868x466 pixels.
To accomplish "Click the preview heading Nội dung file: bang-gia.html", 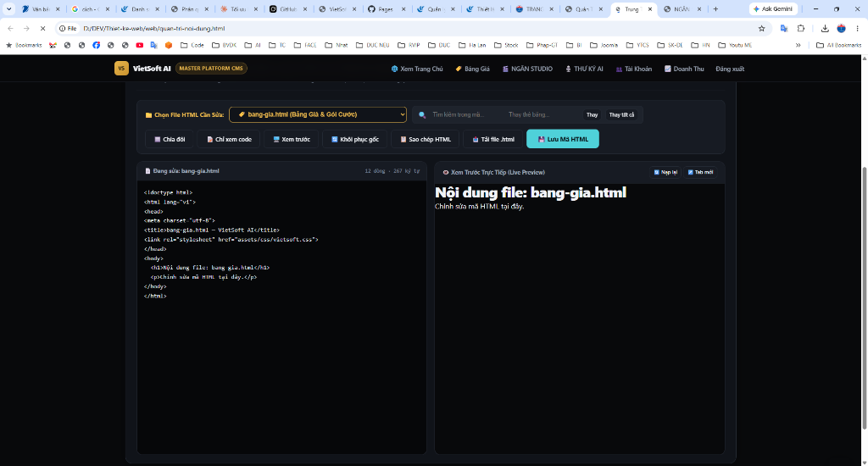I will pos(531,192).
